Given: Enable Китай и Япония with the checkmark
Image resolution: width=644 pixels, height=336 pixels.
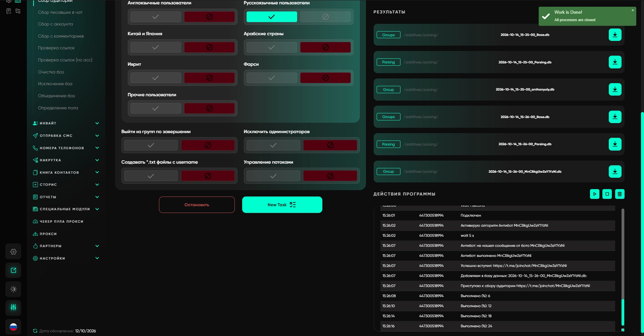Looking at the screenshot, I should [156, 47].
